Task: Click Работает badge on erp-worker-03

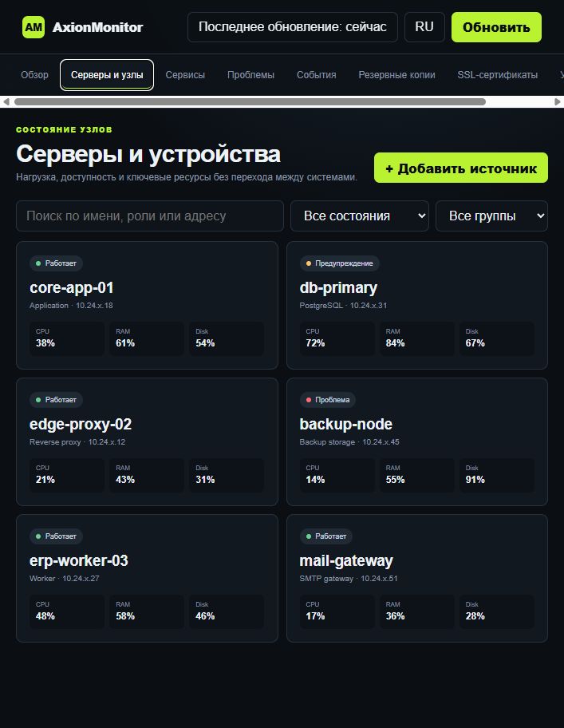Action: point(56,536)
